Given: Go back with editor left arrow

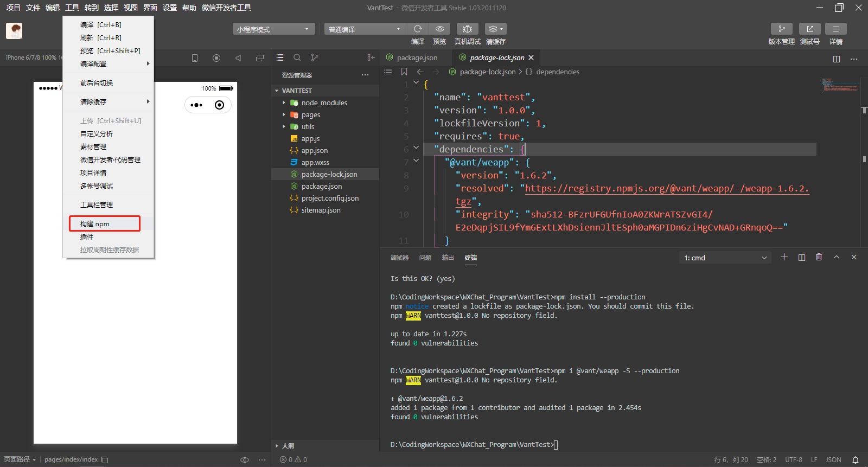Looking at the screenshot, I should [x=420, y=72].
